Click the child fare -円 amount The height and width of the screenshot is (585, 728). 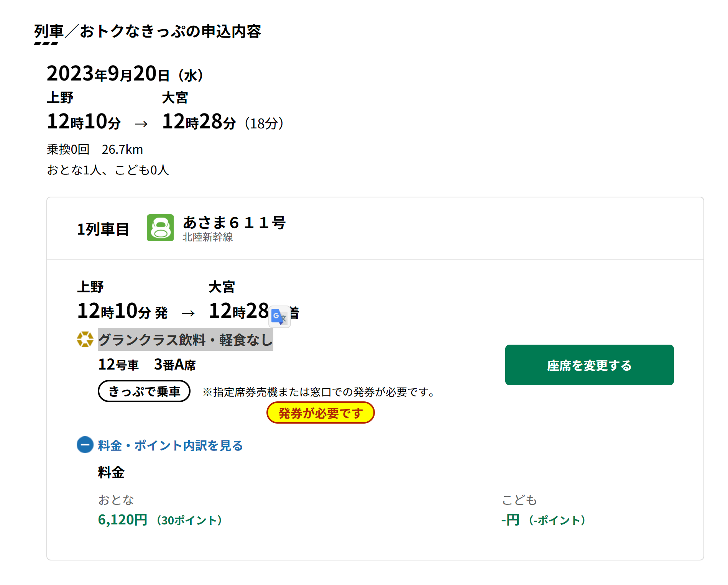(510, 520)
